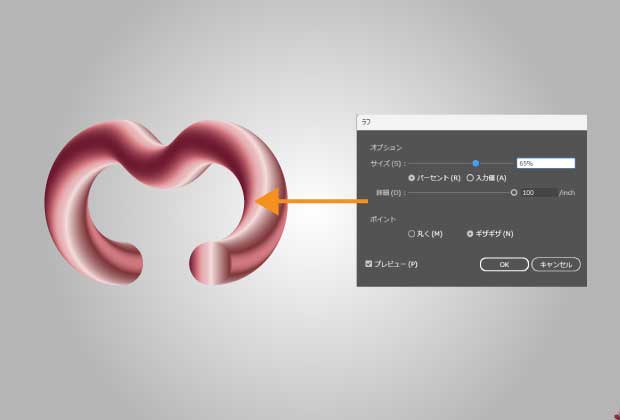The width and height of the screenshot is (620, 420).
Task: Choose the 丸く (M) point option
Action: (x=412, y=233)
